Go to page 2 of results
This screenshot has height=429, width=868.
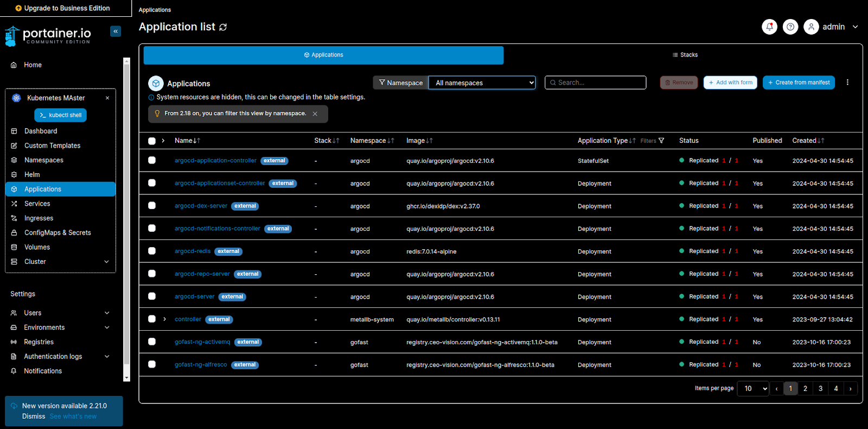point(805,389)
